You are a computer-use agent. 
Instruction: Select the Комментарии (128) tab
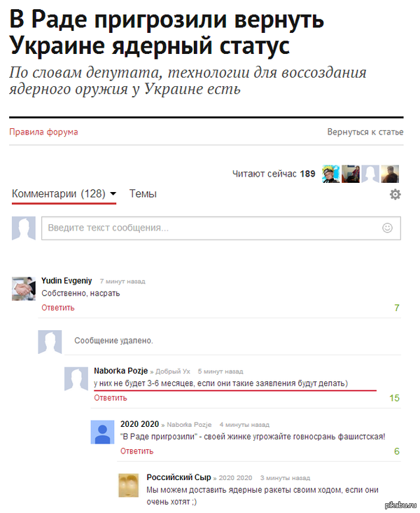click(59, 193)
